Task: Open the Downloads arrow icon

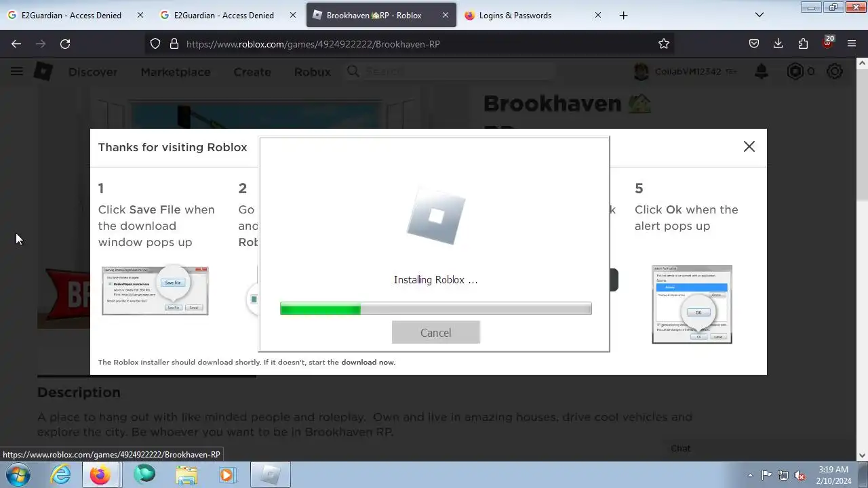Action: coord(778,43)
